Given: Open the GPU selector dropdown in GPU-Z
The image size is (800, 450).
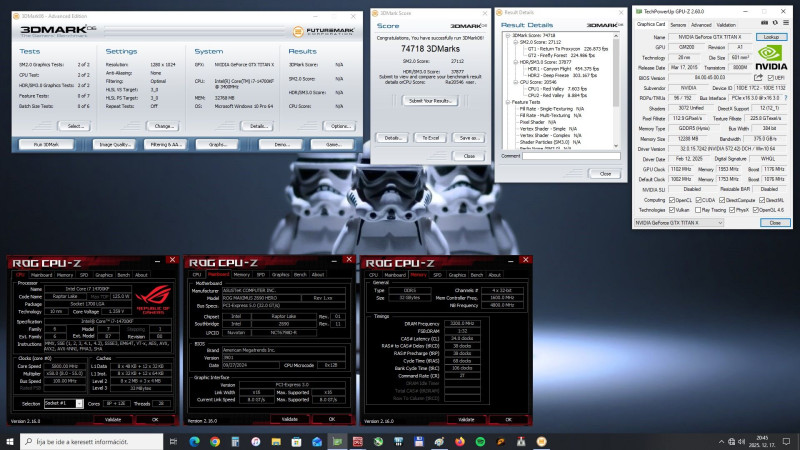Looking at the screenshot, I should click(679, 222).
